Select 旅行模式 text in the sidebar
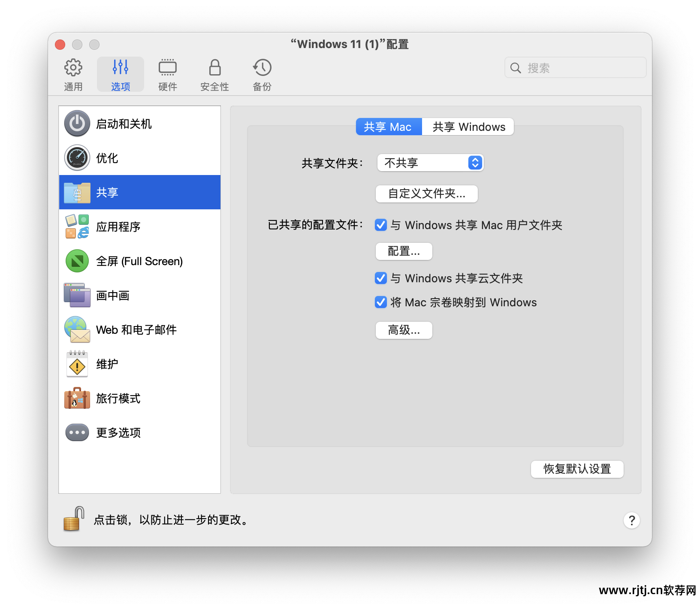 click(118, 399)
